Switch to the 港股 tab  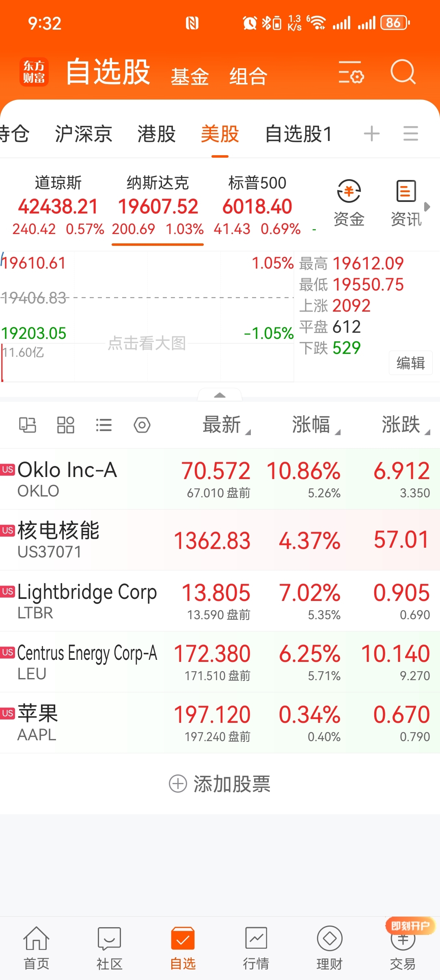[156, 134]
